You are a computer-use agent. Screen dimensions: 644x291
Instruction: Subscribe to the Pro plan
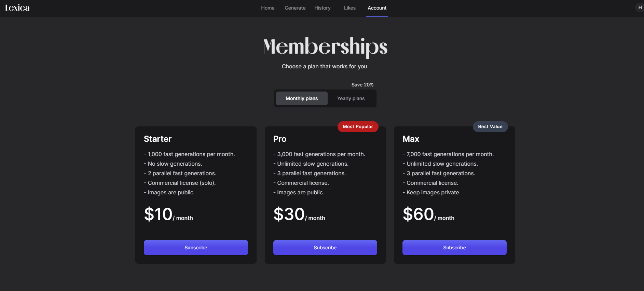(325, 248)
